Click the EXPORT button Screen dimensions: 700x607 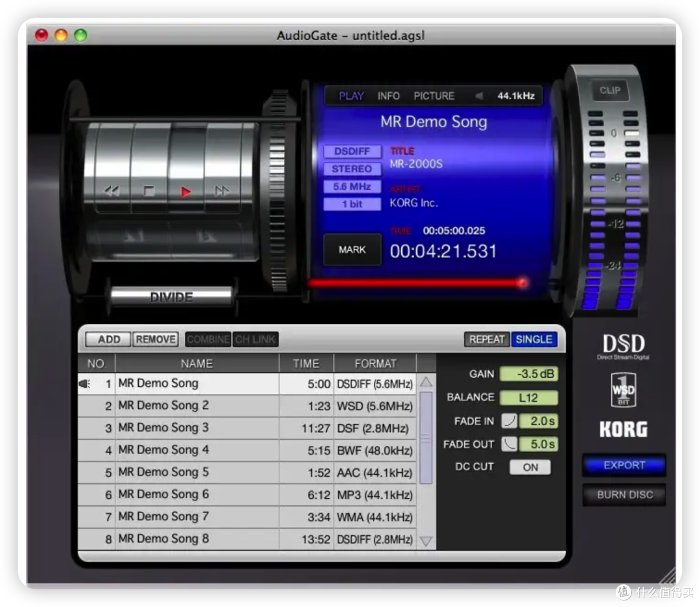[x=624, y=465]
